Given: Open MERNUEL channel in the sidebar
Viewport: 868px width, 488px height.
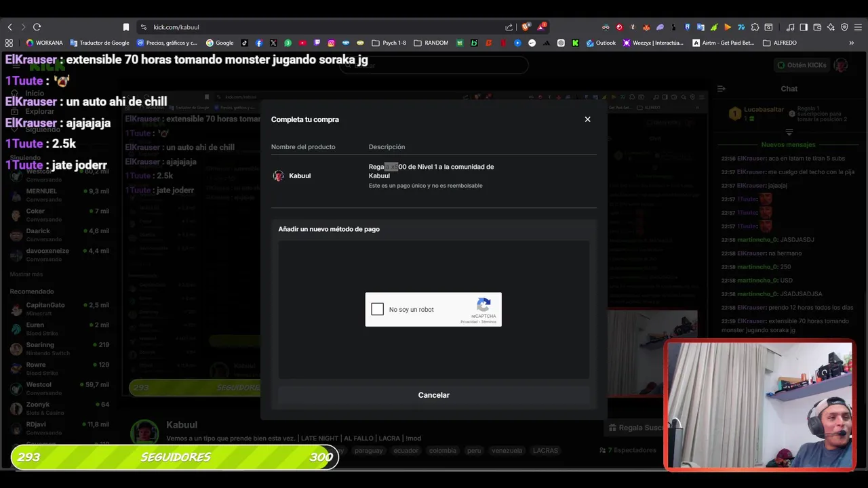Looking at the screenshot, I should [x=60, y=195].
